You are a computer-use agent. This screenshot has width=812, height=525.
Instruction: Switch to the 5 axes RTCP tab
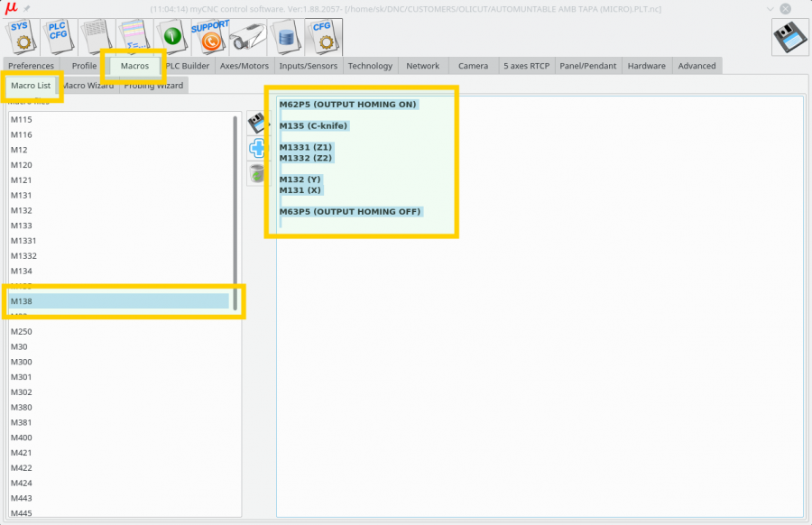527,66
